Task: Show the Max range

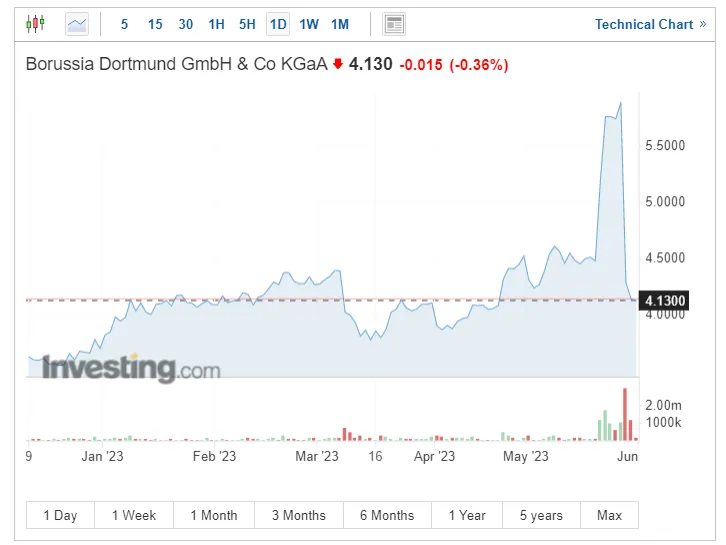Action: [609, 515]
